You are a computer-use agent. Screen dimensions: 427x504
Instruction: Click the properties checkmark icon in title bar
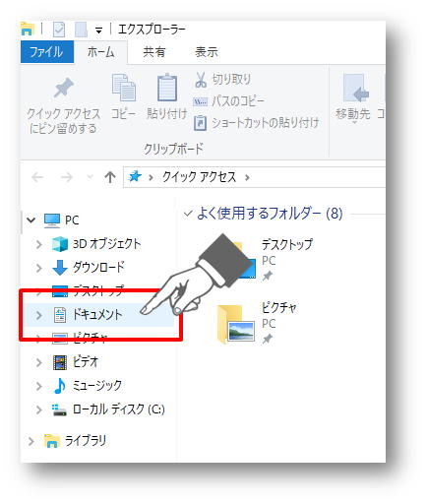(x=59, y=30)
